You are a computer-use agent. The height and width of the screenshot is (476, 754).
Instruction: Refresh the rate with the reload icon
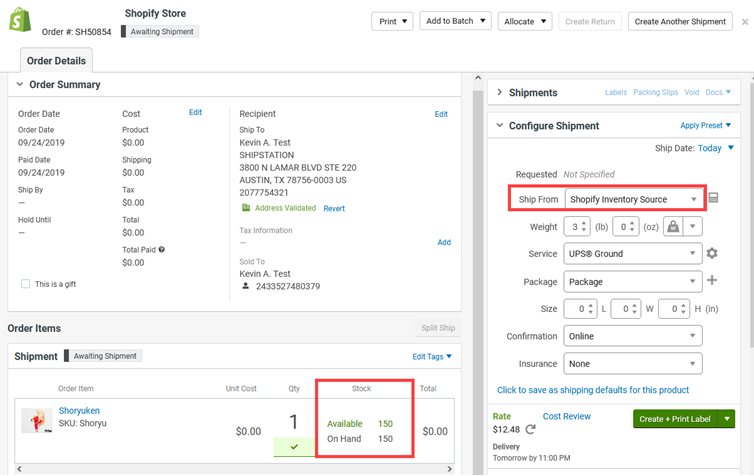pos(530,429)
